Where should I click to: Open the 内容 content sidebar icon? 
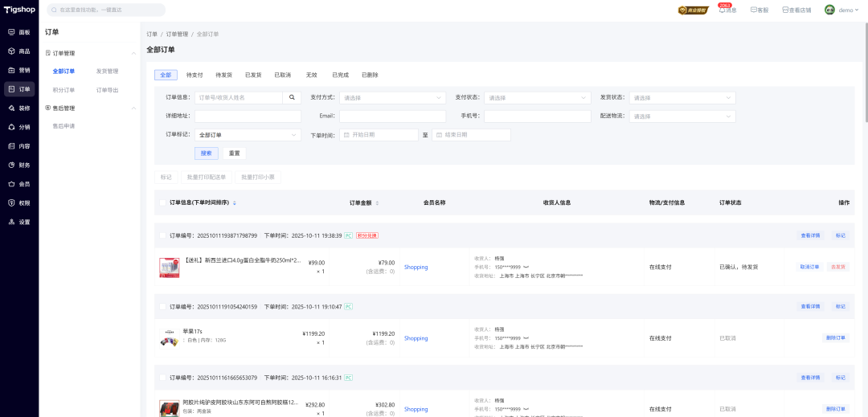pos(11,146)
